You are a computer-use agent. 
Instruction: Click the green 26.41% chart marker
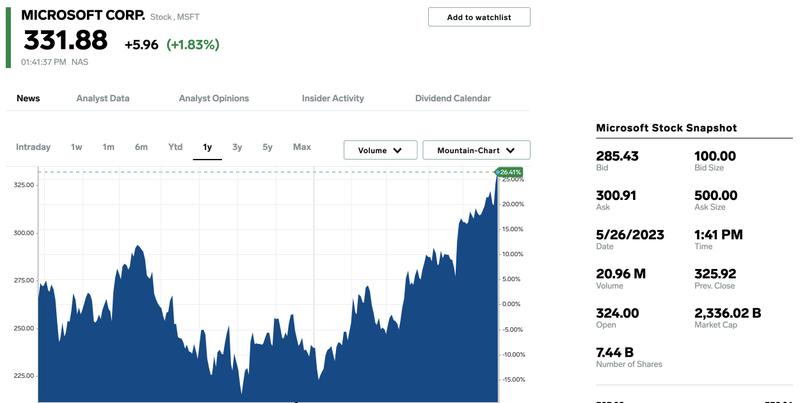coord(509,172)
